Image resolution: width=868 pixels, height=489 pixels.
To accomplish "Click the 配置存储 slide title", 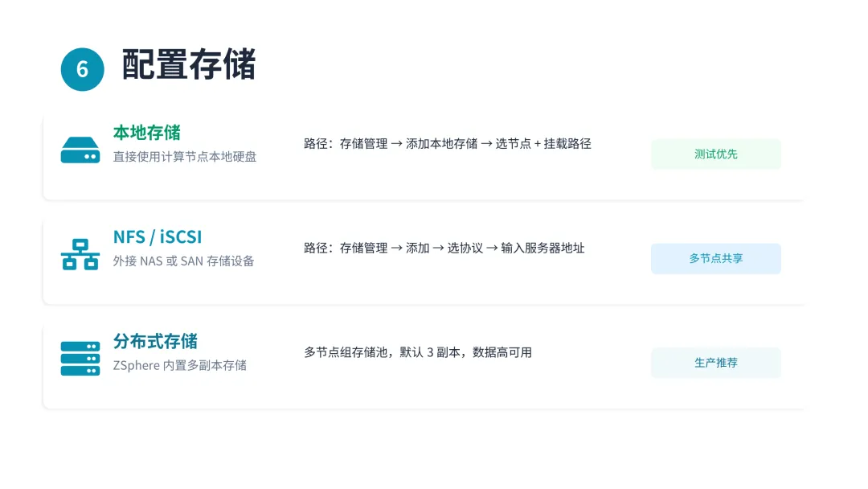I will tap(189, 65).
